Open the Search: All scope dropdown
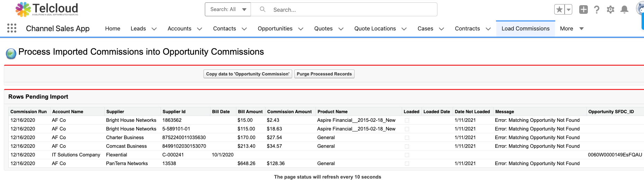 [x=228, y=9]
